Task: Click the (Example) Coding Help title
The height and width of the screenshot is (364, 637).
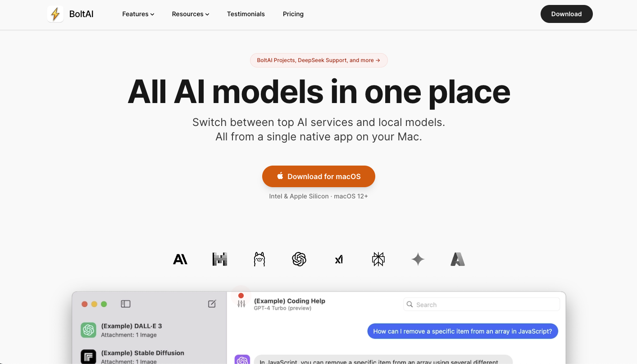Action: click(290, 301)
